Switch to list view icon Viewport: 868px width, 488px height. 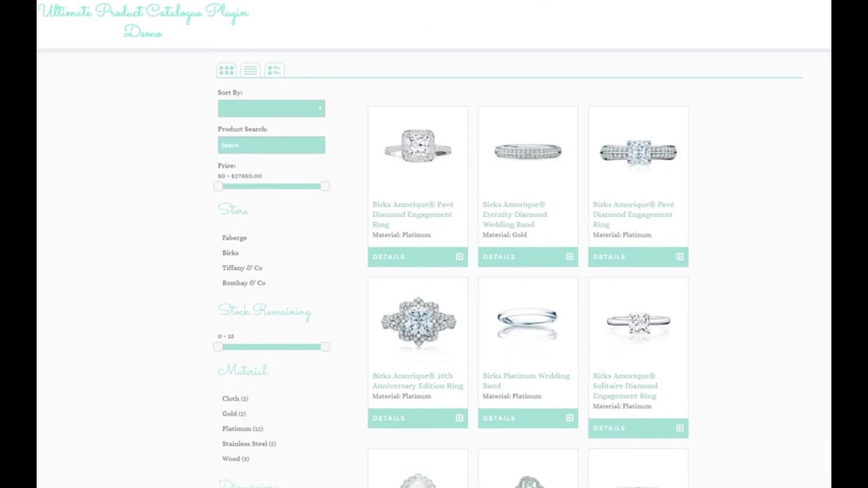point(250,70)
